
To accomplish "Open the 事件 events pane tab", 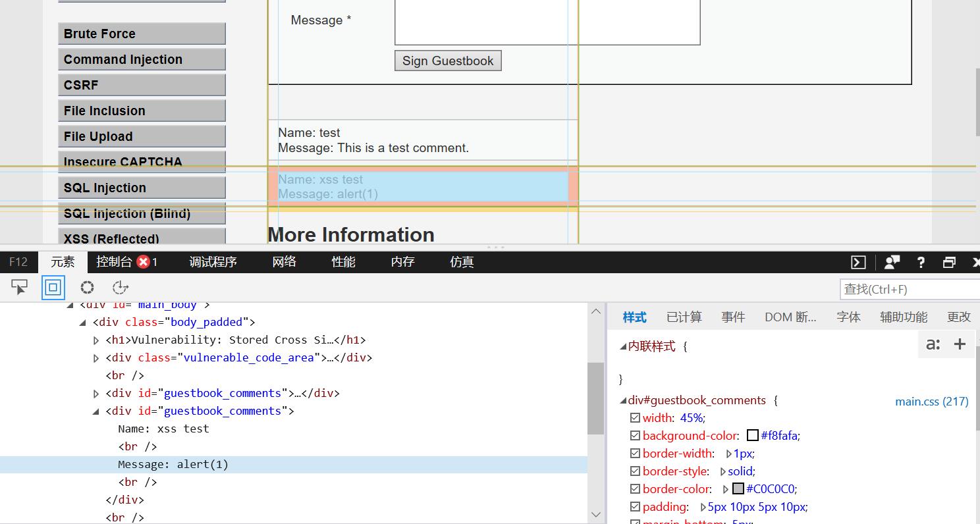I will (x=733, y=317).
